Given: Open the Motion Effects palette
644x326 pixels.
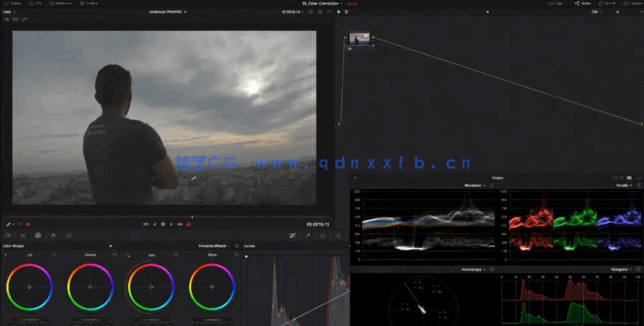Looking at the screenshot, I should 69,235.
